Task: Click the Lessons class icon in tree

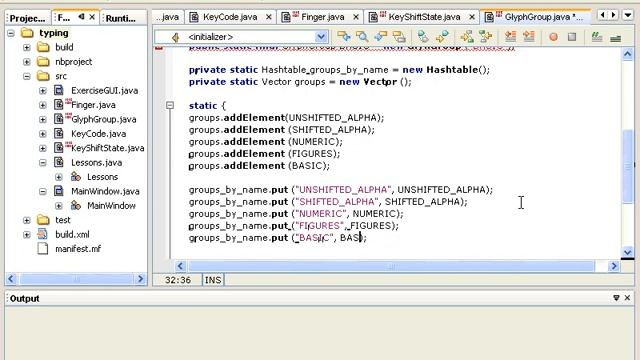Action: (x=76, y=176)
